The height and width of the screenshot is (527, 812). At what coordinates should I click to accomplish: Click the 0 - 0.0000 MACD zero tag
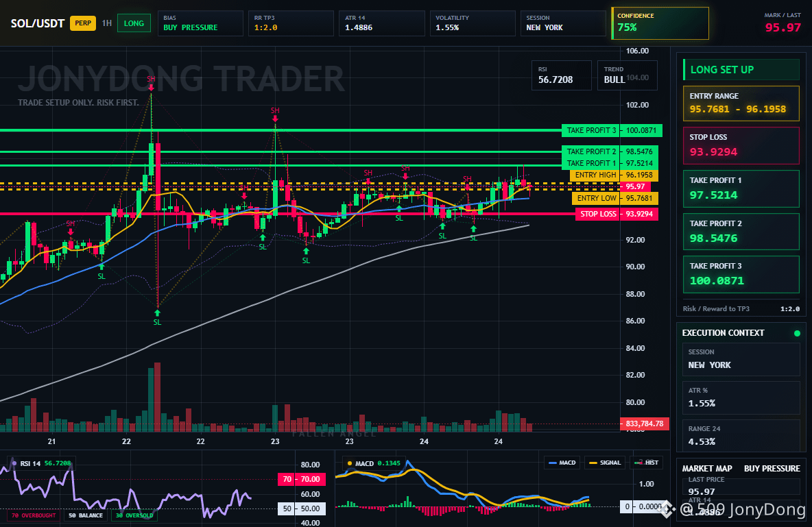642,506
